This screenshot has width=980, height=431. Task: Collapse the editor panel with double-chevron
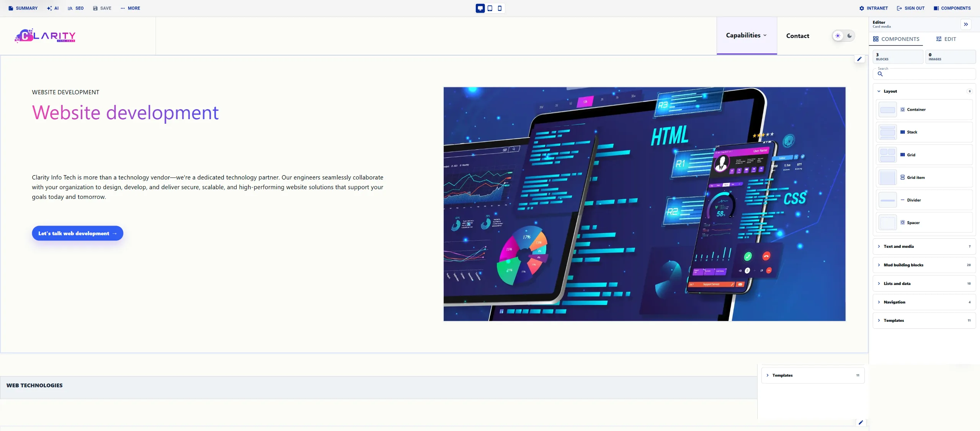point(966,24)
